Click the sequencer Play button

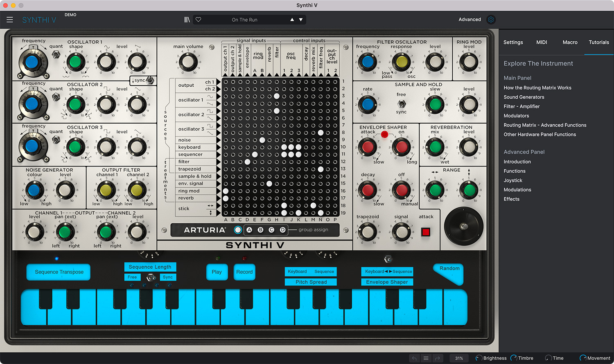click(x=217, y=272)
